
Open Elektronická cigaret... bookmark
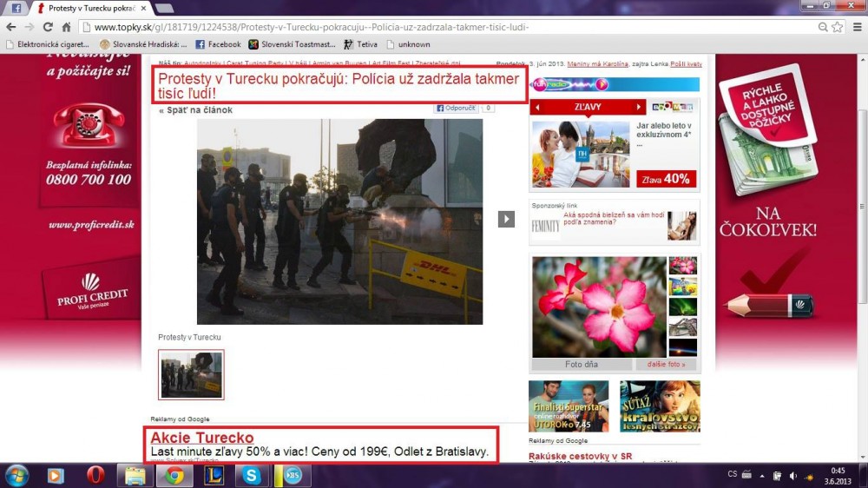48,44
